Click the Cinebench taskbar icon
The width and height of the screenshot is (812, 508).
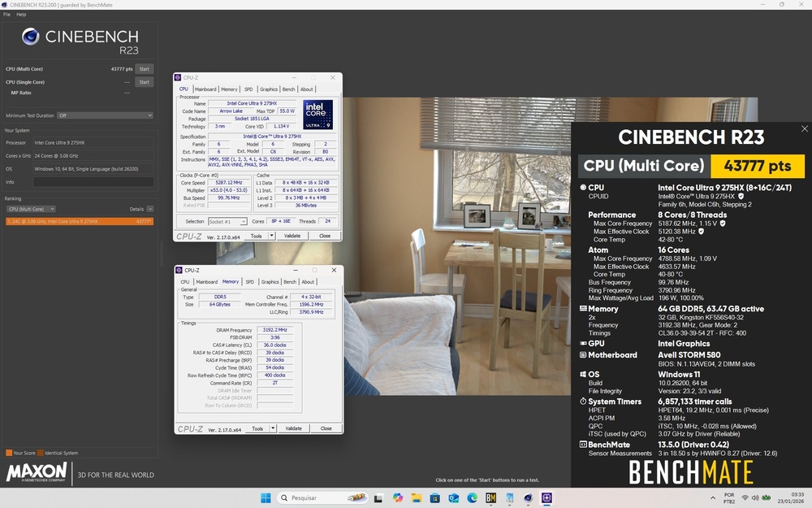point(529,497)
